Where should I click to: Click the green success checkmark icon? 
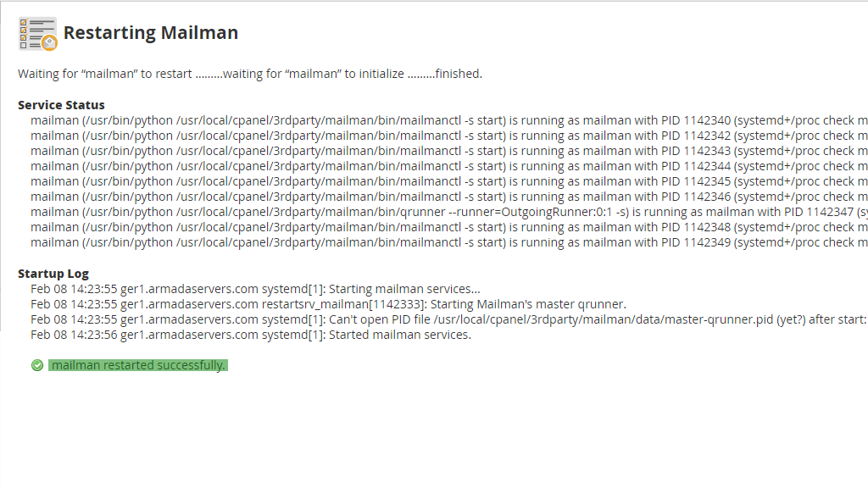tap(37, 365)
